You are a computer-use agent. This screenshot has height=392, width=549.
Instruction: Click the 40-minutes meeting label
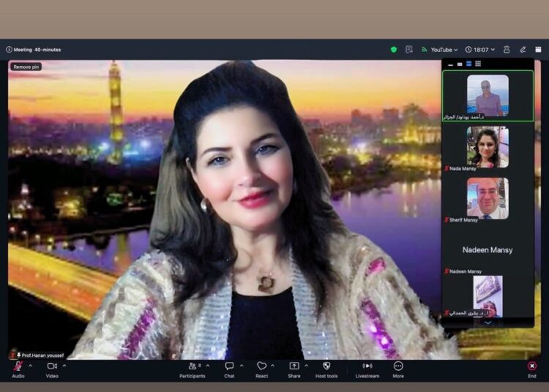48,50
